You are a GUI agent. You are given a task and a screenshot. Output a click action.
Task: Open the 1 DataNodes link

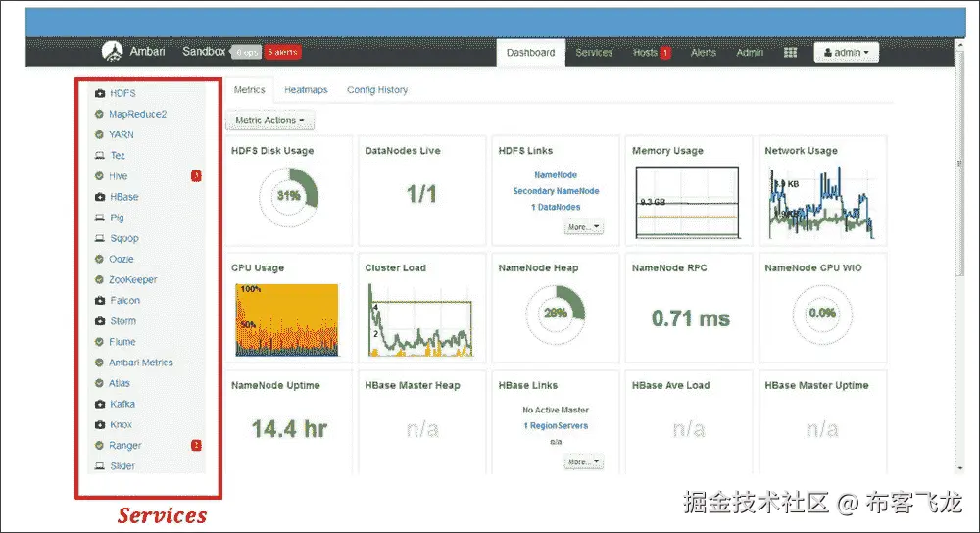[x=556, y=207]
